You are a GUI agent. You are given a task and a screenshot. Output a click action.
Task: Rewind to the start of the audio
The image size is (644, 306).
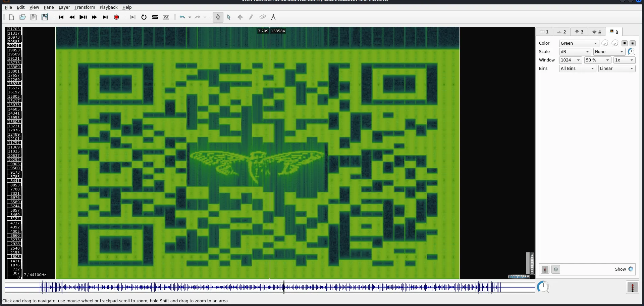61,17
